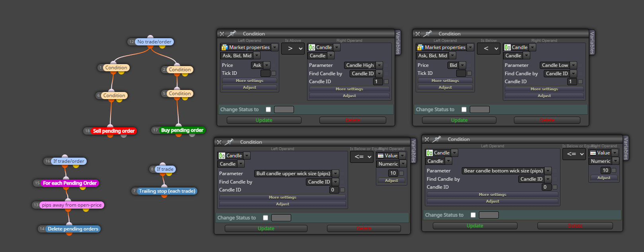Select Condition node number 2
This screenshot has width=644, height=252.
[x=180, y=70]
